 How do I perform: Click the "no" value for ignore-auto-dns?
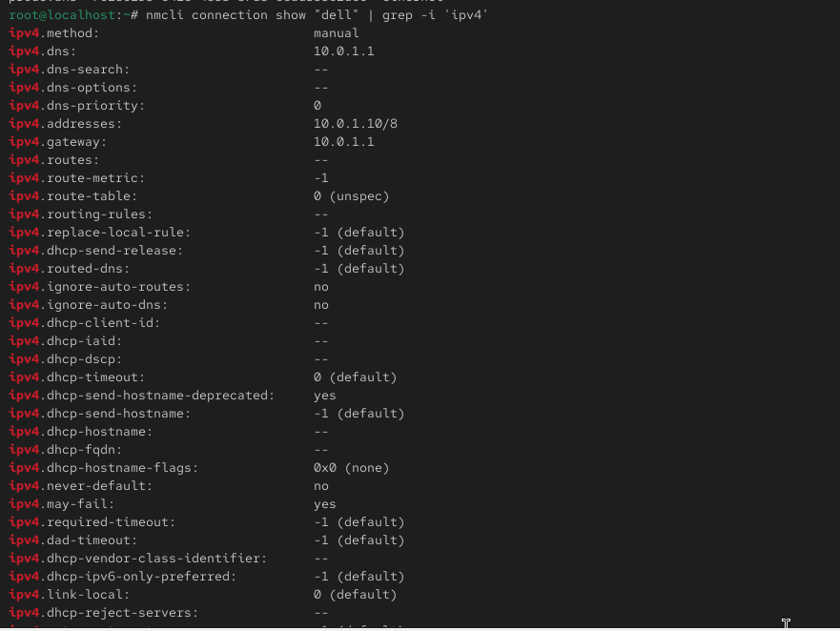(320, 305)
